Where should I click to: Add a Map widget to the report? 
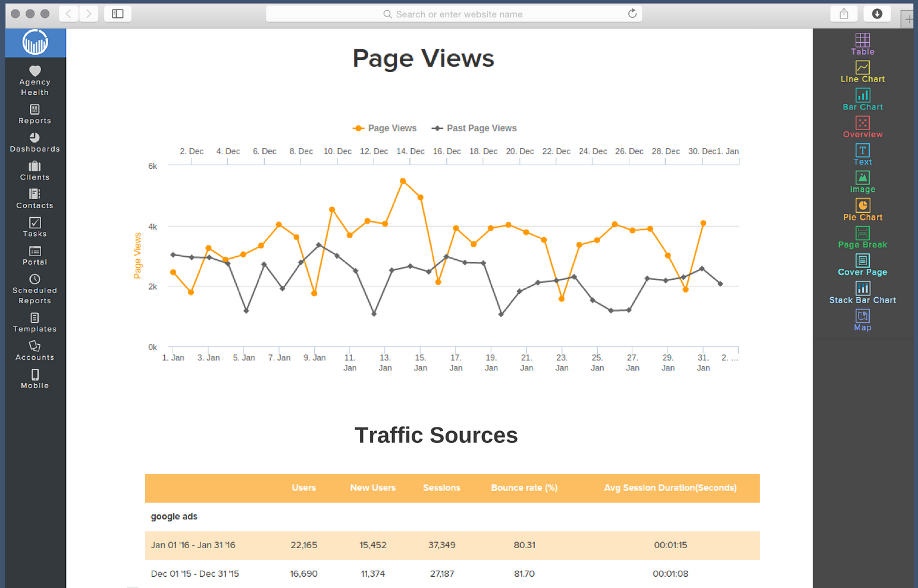863,320
